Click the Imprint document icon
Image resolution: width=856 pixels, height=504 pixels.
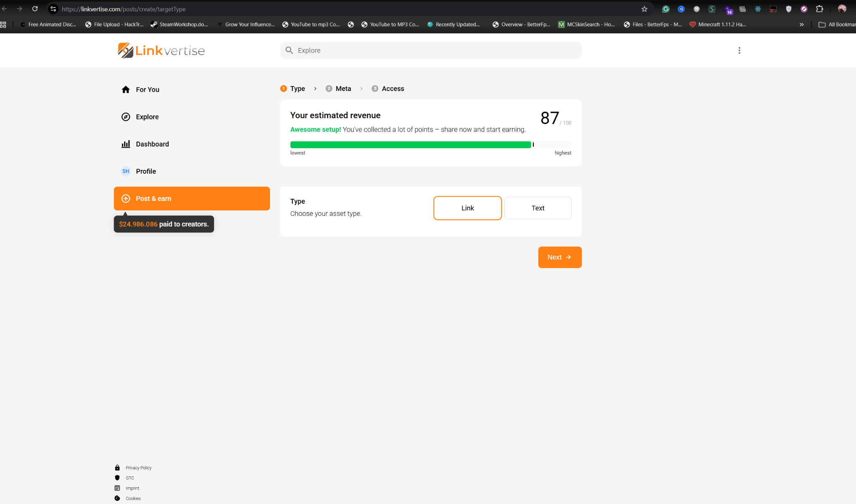(x=117, y=488)
